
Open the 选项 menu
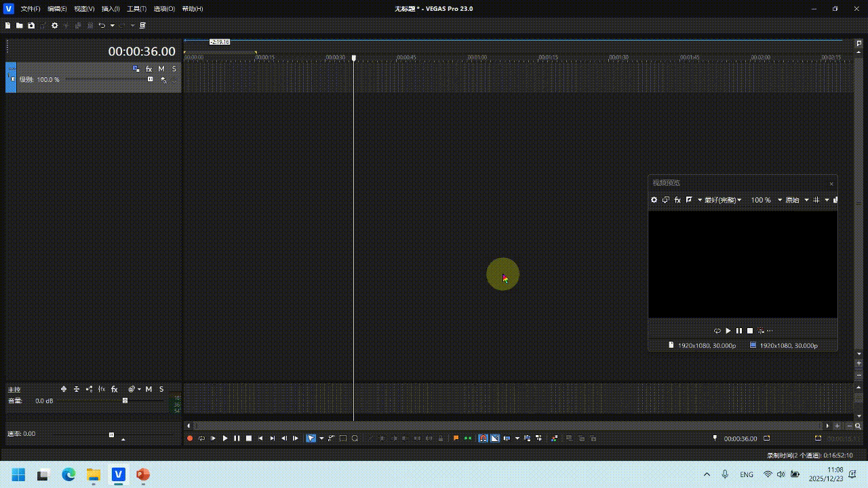163,8
